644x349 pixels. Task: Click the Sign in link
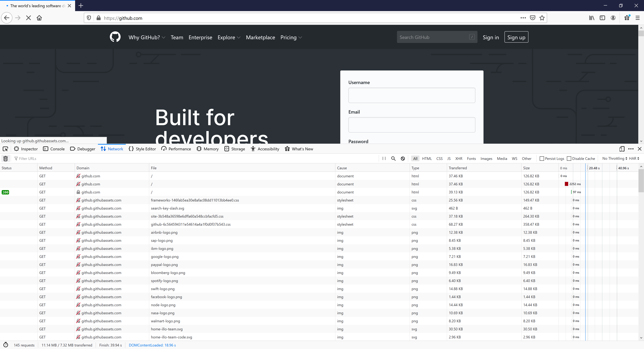click(x=491, y=37)
